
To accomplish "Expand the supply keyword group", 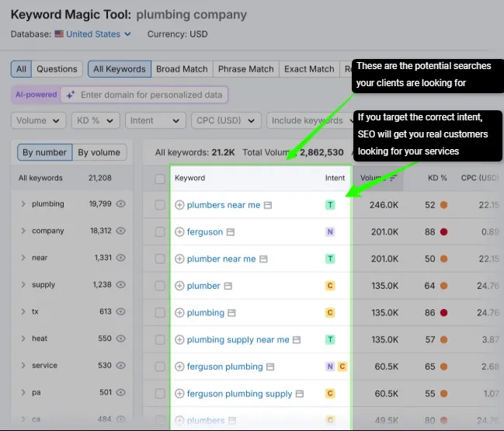I will (23, 285).
